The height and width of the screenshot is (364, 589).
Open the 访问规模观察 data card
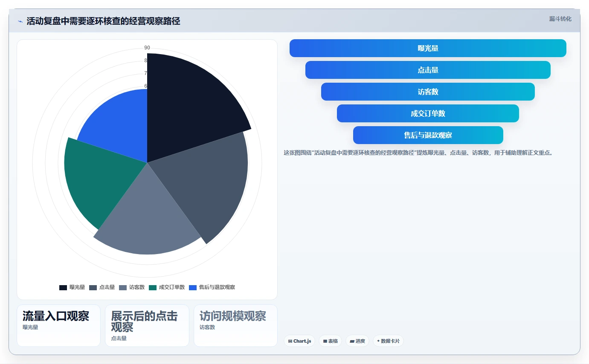235,326
